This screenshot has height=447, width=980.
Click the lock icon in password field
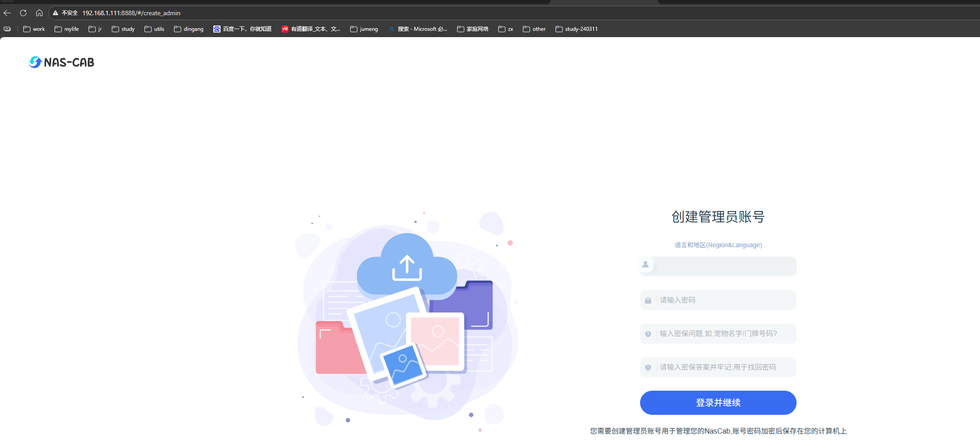(x=648, y=300)
